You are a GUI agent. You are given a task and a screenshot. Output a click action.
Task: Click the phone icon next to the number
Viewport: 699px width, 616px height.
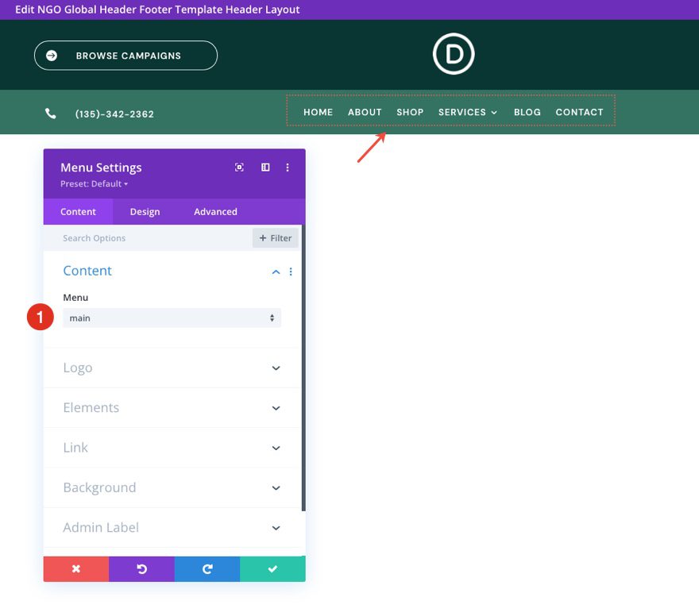(x=51, y=112)
